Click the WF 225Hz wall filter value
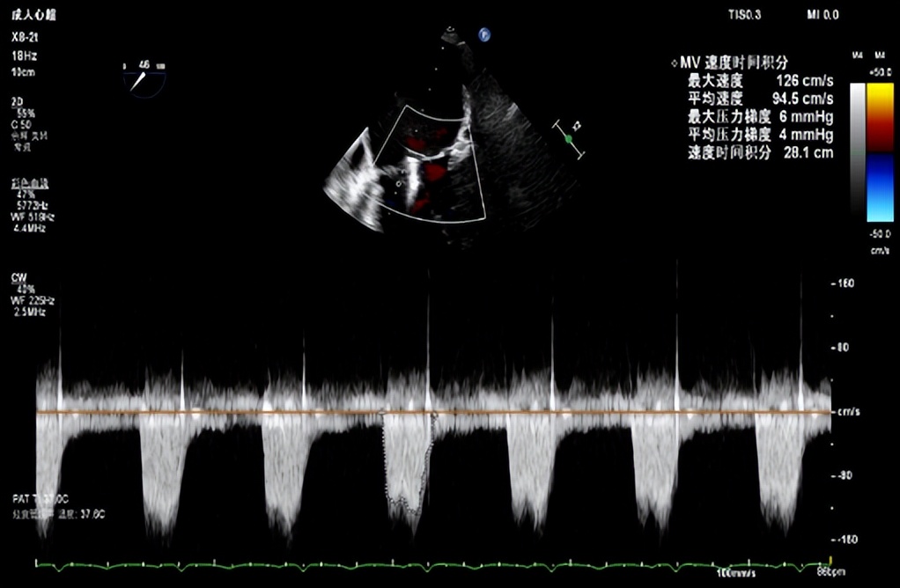 tap(33, 300)
